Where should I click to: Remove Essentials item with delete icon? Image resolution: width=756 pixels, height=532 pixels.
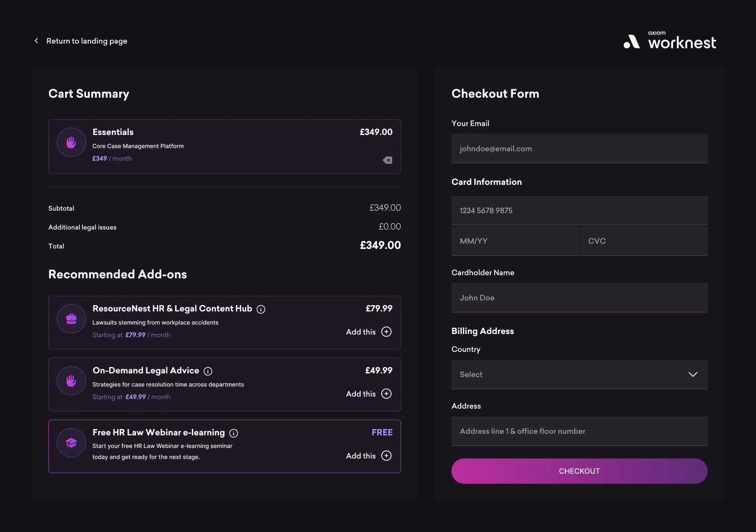(387, 160)
